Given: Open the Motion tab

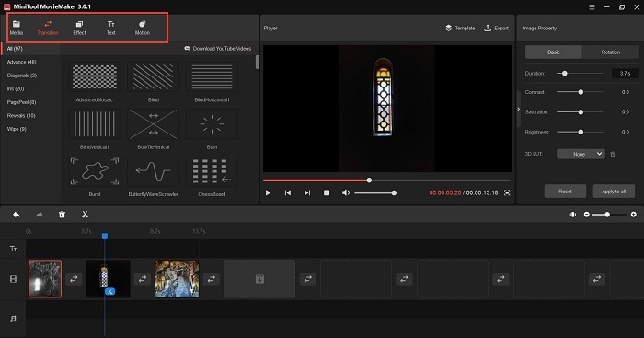Looking at the screenshot, I should coord(143,28).
